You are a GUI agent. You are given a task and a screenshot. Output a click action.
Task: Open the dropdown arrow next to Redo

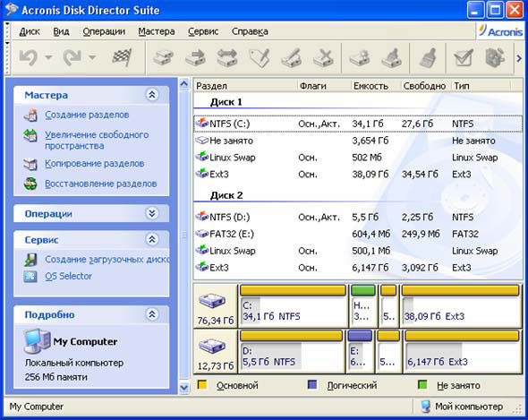click(x=92, y=57)
